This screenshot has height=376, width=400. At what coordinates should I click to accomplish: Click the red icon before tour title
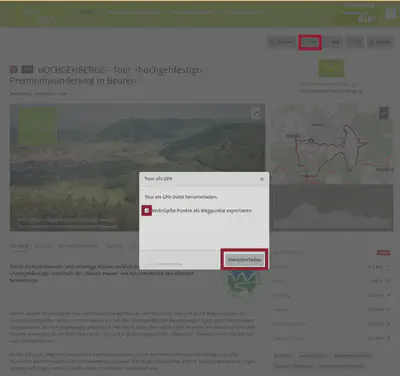pos(14,69)
